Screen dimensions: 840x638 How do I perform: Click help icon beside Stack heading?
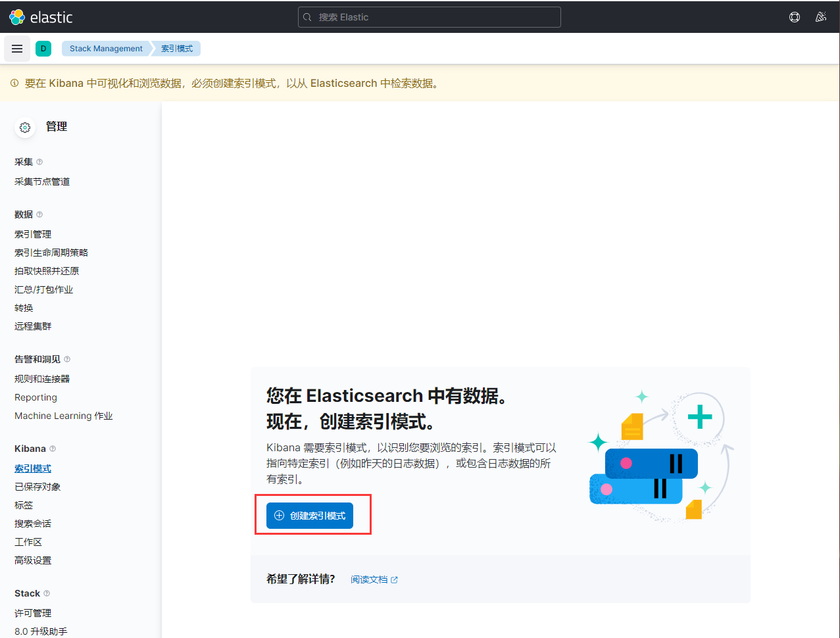(47, 593)
